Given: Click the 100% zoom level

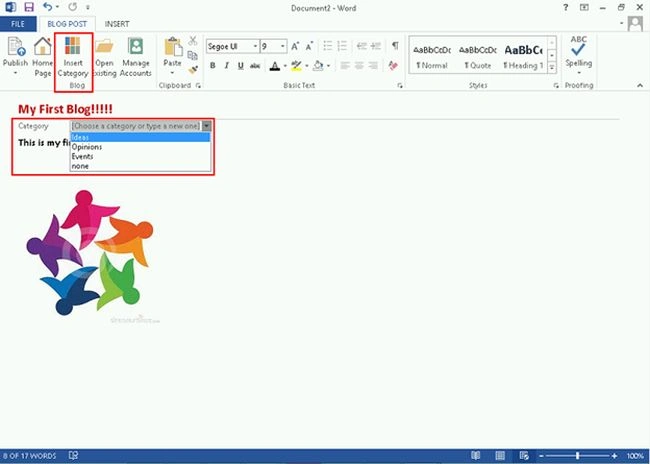Looking at the screenshot, I should (635, 456).
